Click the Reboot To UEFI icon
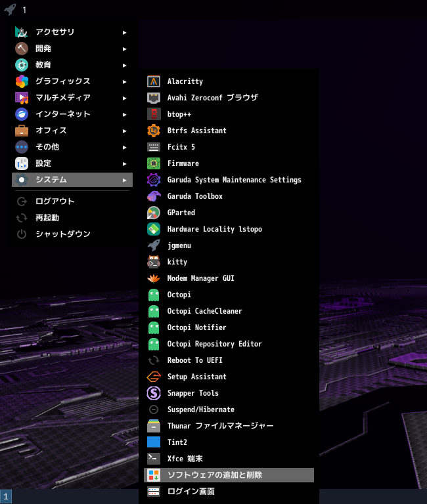The image size is (427, 504). [154, 360]
